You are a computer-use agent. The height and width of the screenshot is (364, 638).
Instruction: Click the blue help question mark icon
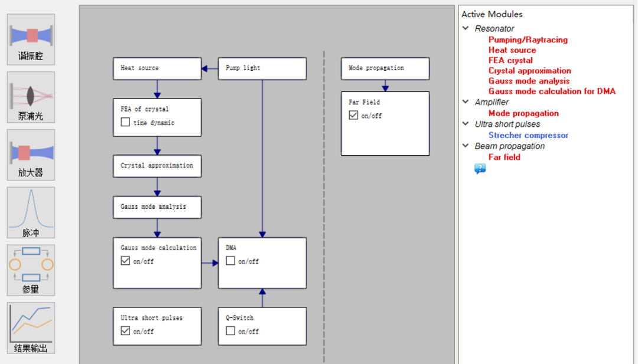(480, 169)
